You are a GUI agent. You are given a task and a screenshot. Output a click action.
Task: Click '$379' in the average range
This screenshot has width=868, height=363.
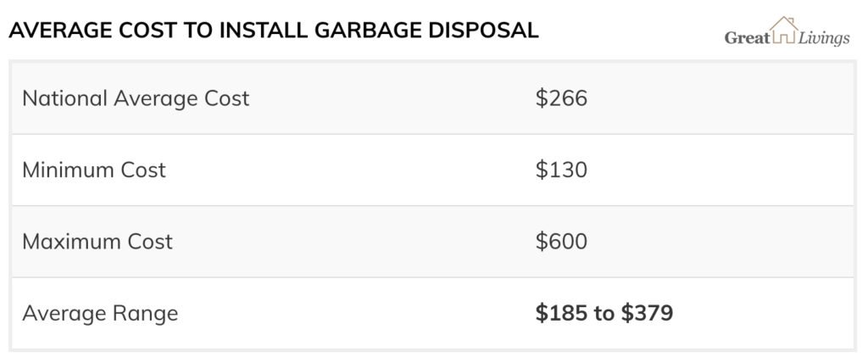pos(647,313)
